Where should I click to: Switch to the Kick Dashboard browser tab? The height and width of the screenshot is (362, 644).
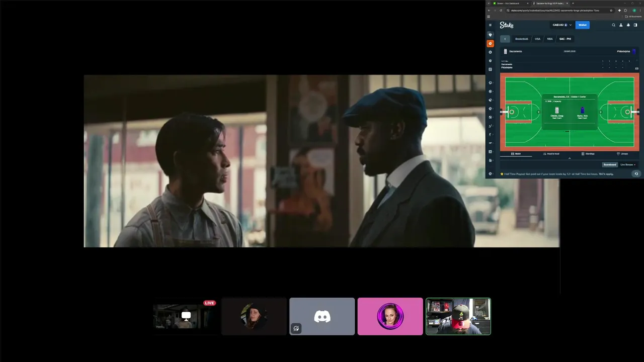511,3
